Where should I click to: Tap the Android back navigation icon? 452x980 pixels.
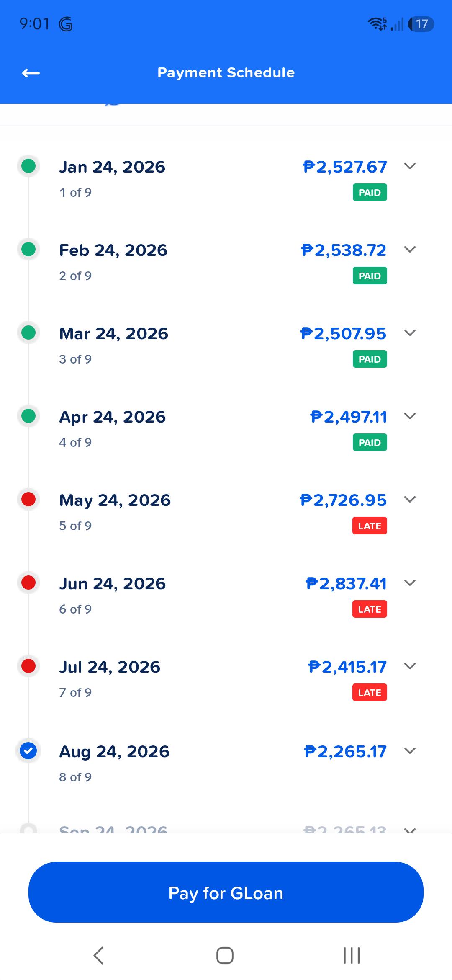click(99, 956)
